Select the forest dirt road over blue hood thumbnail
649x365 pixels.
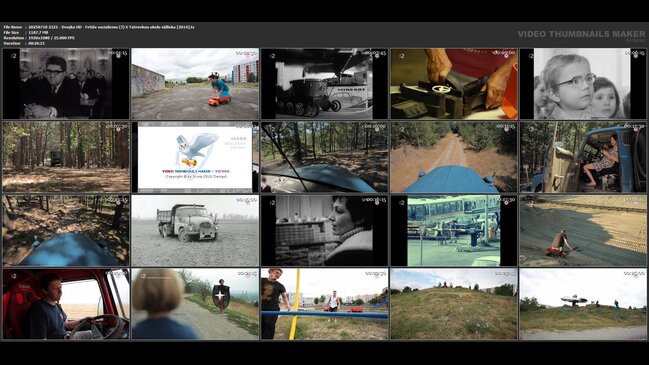[x=454, y=157]
